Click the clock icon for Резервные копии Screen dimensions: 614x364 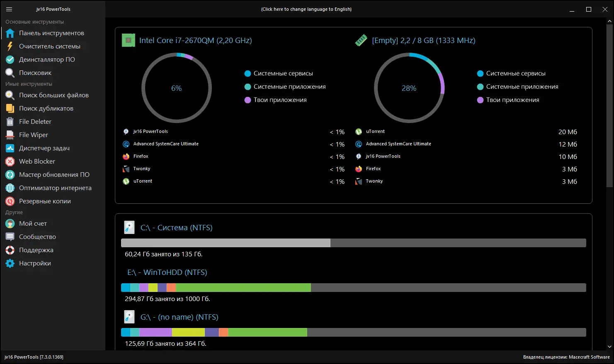[10, 201]
